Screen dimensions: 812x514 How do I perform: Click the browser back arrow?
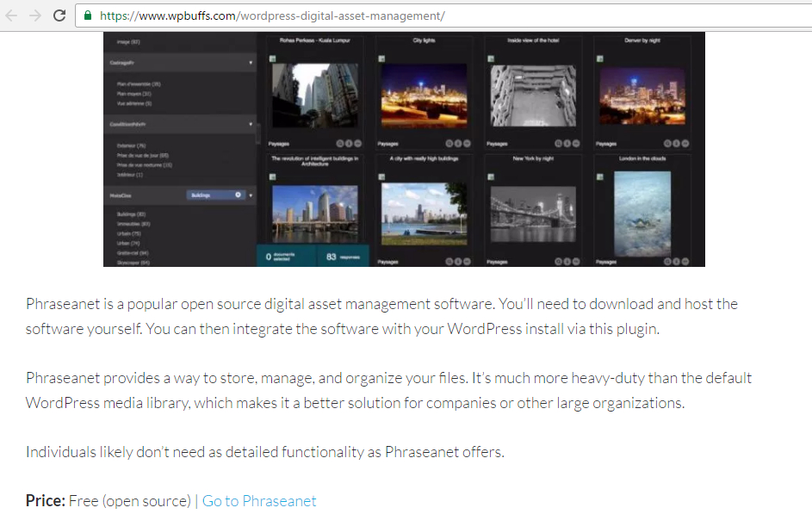pyautogui.click(x=12, y=15)
